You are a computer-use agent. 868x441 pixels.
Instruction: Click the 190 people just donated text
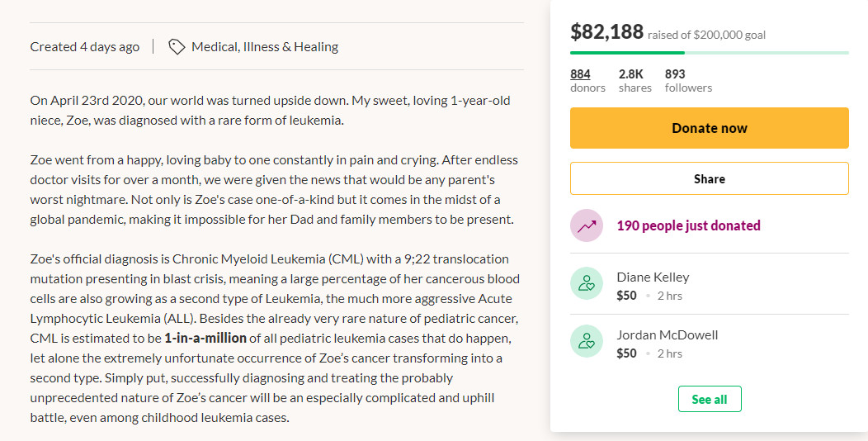688,226
